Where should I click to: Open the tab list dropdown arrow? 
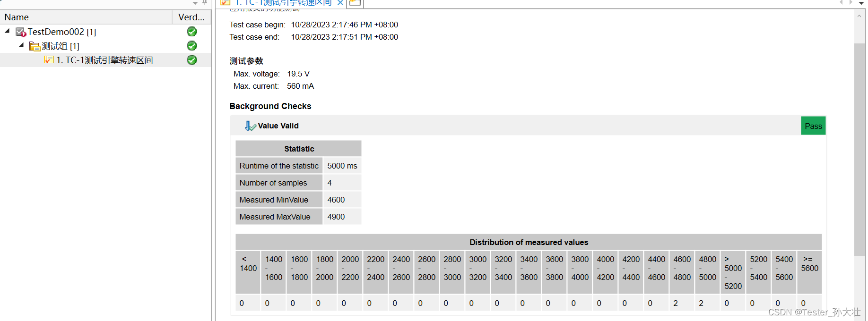point(861,3)
